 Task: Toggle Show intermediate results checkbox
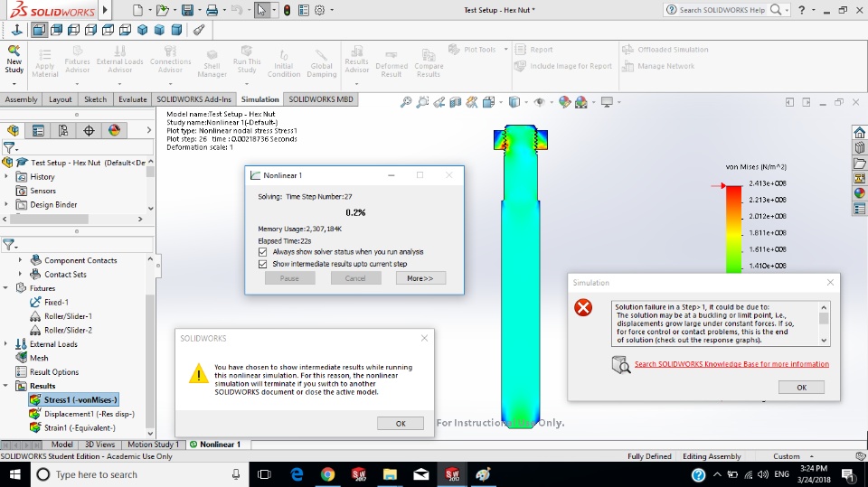(x=262, y=264)
